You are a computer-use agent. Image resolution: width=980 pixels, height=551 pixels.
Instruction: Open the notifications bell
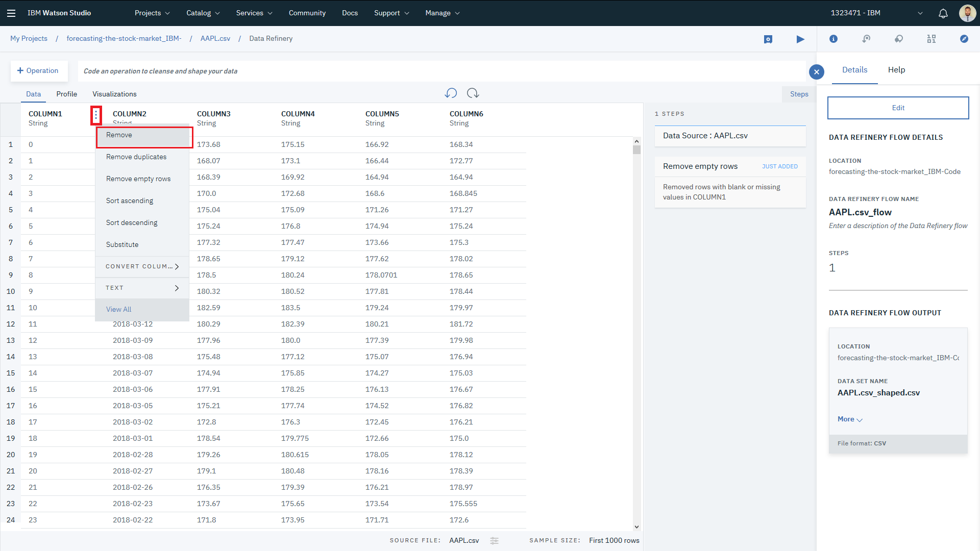pos(943,13)
